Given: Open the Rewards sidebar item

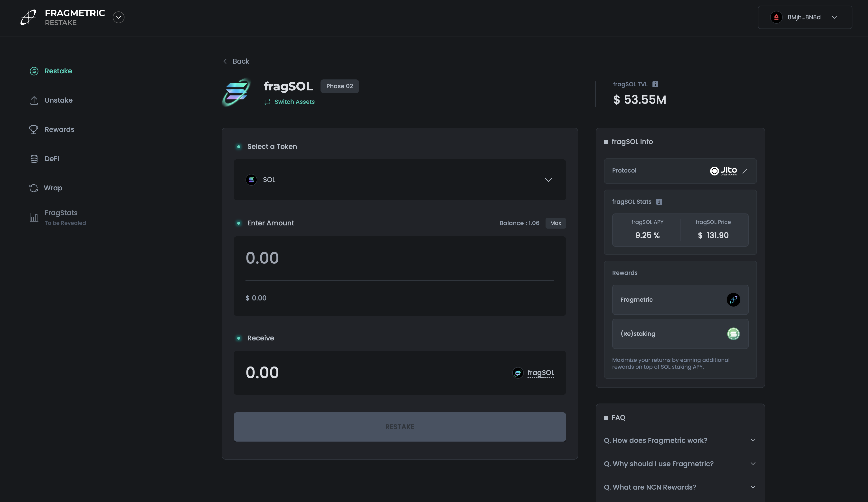Looking at the screenshot, I should 59,130.
